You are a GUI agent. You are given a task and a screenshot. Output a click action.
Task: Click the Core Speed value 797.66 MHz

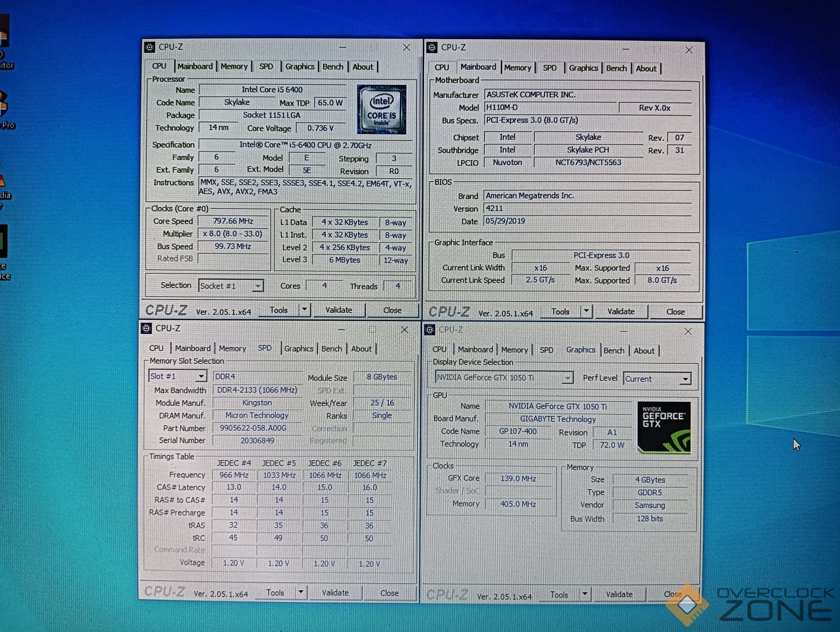(233, 221)
